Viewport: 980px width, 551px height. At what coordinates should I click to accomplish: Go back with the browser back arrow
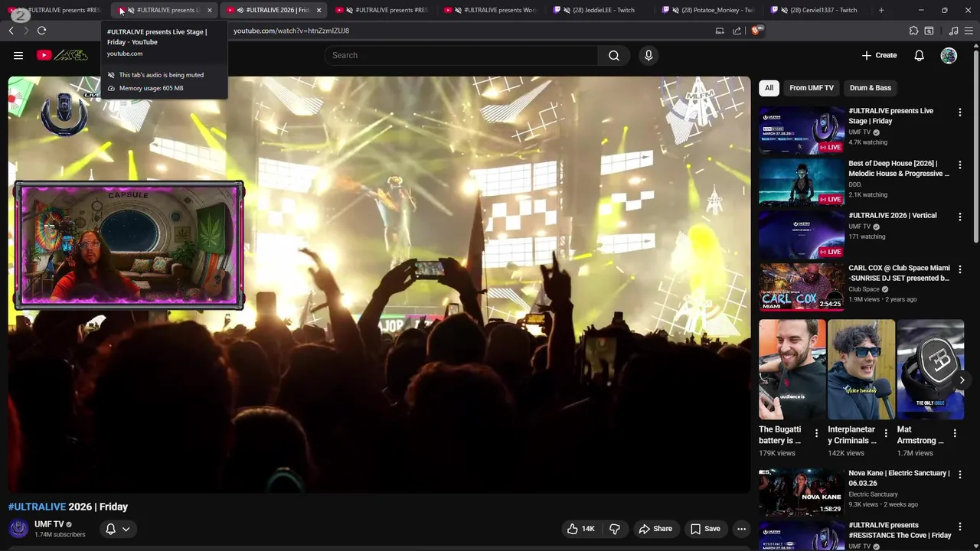[11, 31]
